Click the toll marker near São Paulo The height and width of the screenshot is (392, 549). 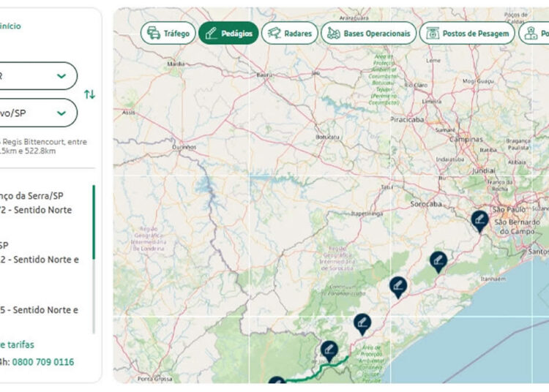click(x=479, y=219)
